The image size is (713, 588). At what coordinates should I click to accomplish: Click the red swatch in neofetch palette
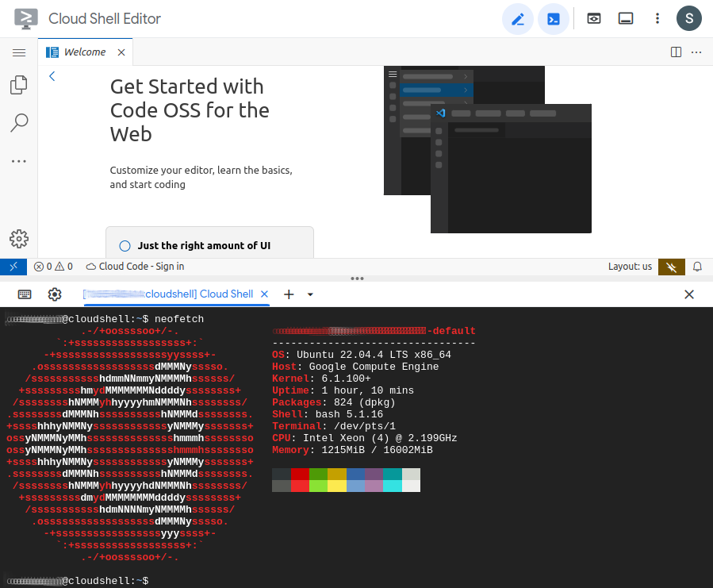tap(300, 475)
